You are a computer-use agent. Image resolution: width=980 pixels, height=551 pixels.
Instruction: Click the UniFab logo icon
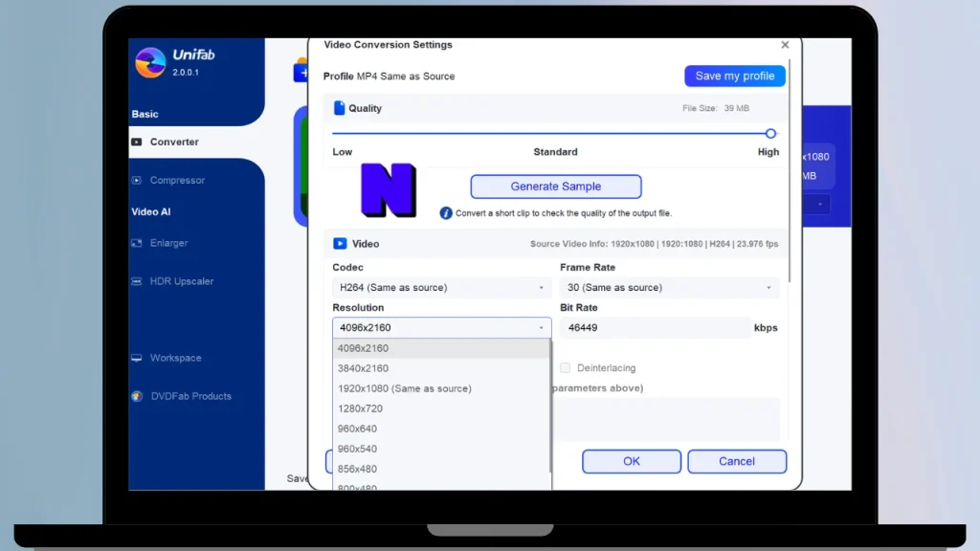click(x=150, y=62)
